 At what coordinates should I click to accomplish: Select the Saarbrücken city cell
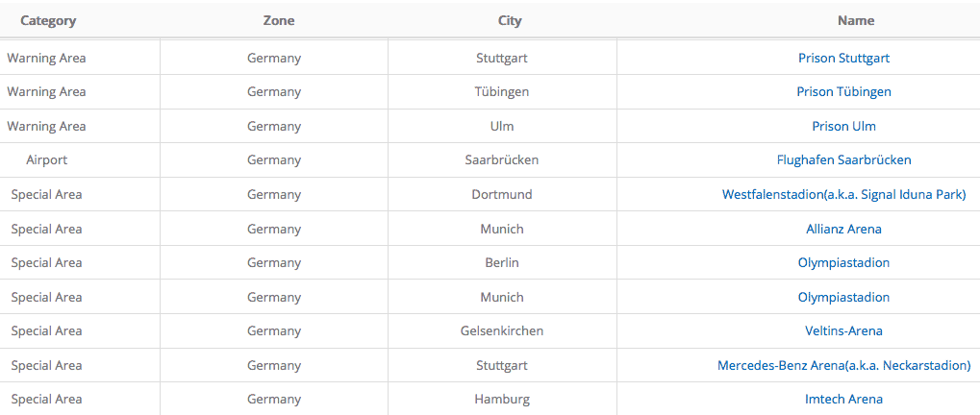pos(502,160)
